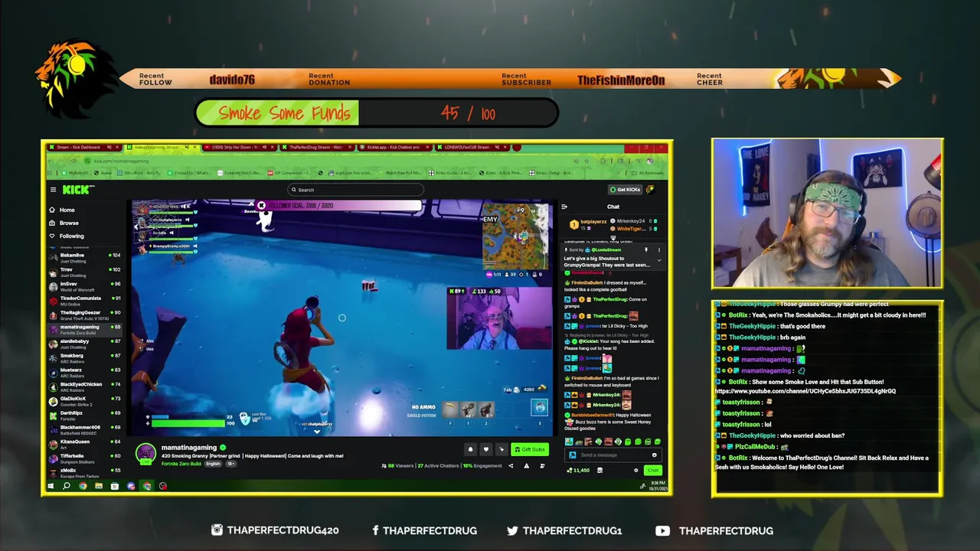Click the @LumiaStream sender link

click(606, 249)
